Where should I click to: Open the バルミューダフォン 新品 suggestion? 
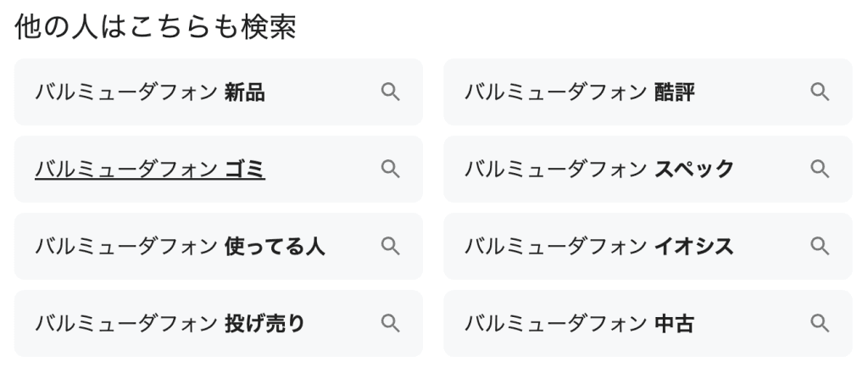(150, 92)
